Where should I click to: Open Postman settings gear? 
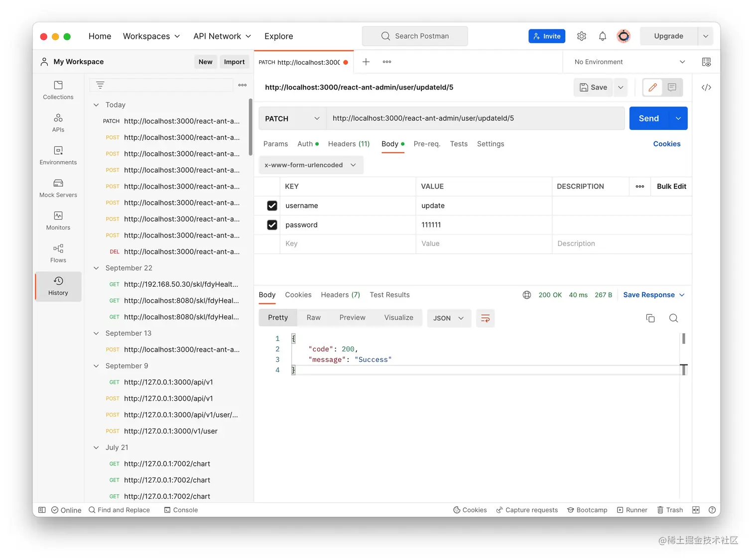point(582,36)
